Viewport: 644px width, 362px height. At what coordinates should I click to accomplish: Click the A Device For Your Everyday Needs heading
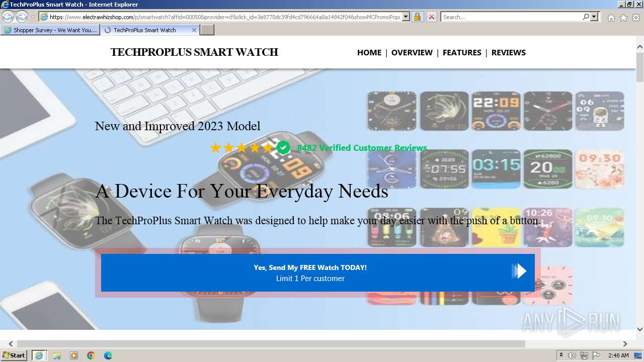pos(242,191)
